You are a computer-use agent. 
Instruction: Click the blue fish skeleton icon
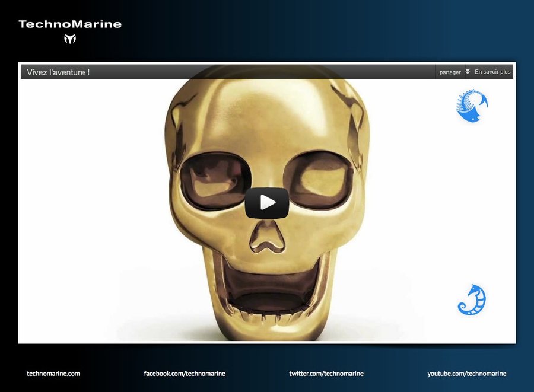click(x=472, y=107)
